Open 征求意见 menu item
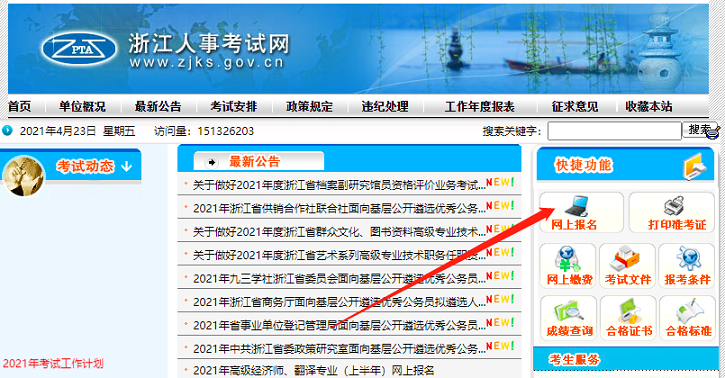 (575, 107)
